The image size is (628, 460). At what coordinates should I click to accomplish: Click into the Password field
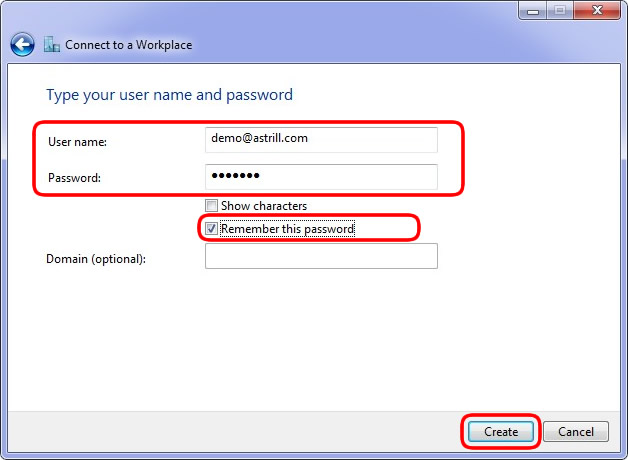tap(321, 176)
